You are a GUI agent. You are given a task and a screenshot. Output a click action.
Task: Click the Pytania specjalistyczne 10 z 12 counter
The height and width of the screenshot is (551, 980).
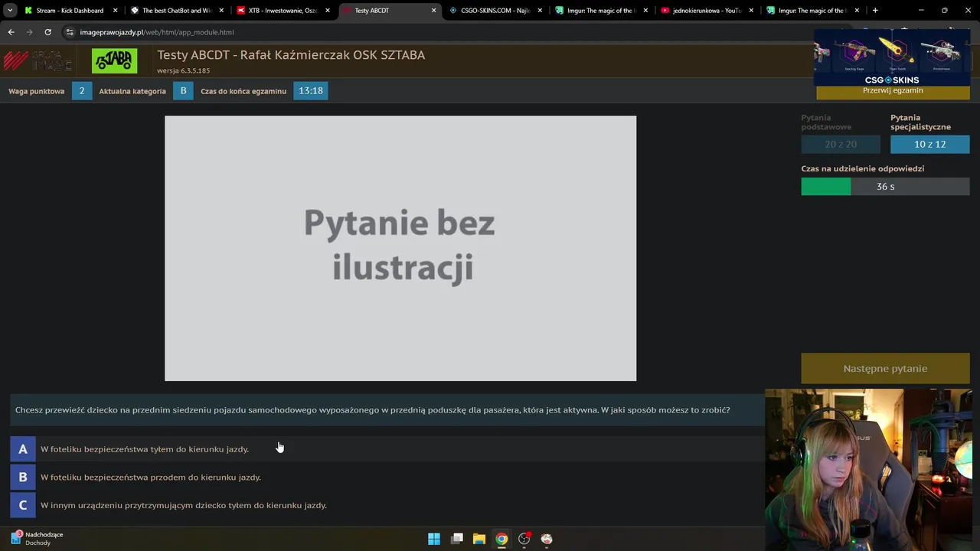[x=929, y=144]
